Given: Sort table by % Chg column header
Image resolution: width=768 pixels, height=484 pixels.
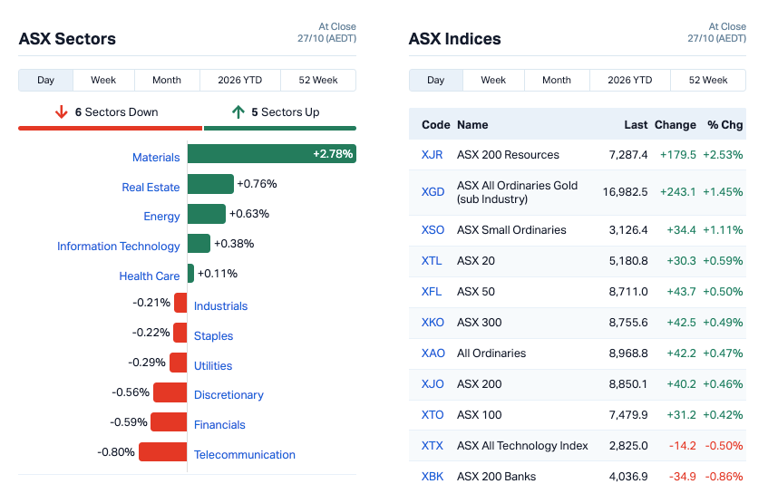Looking at the screenshot, I should click(725, 125).
